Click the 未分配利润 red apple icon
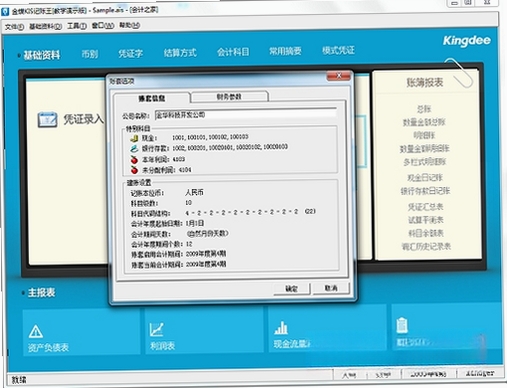This screenshot has height=388, width=507. click(x=134, y=170)
